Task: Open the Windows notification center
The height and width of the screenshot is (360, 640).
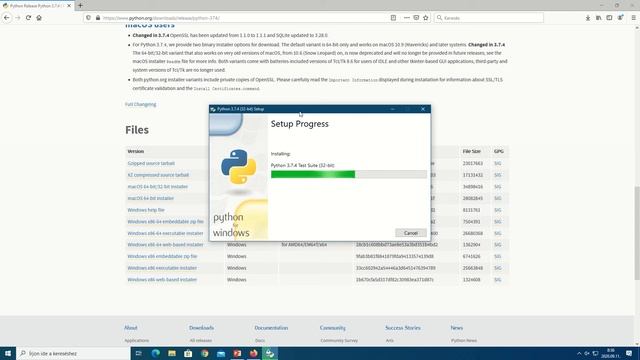Action: (629, 353)
